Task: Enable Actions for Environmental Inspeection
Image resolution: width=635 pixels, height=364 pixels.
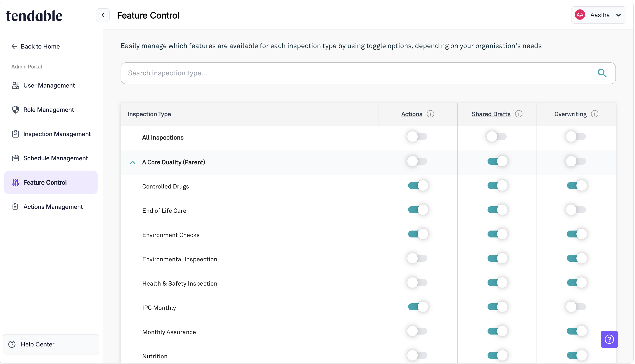Action: tap(417, 258)
